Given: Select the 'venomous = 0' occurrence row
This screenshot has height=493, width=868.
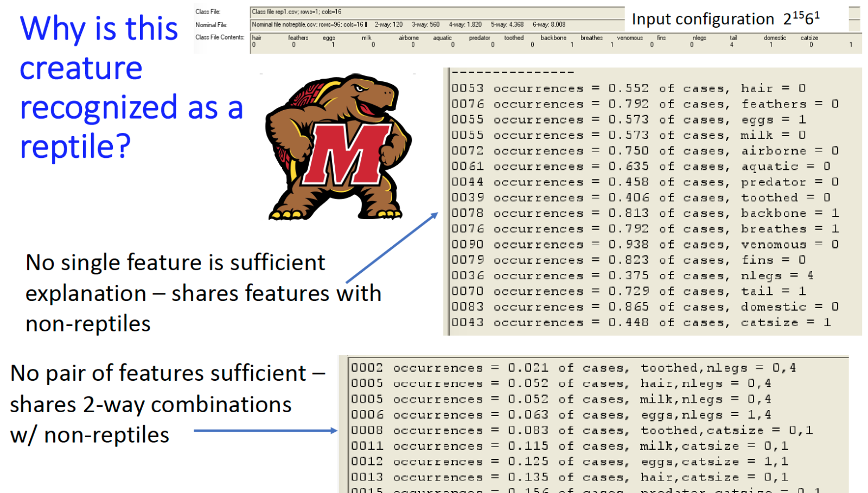Looking at the screenshot, I should pos(646,245).
